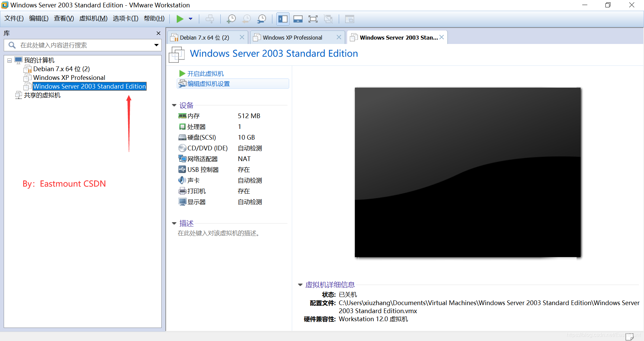Viewport: 644px width, 341px height.
Task: Open the power options dropdown arrow
Action: (x=191, y=19)
